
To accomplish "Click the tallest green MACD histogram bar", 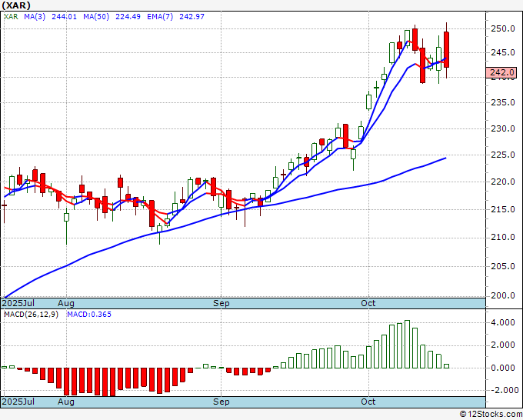I will tap(407, 345).
